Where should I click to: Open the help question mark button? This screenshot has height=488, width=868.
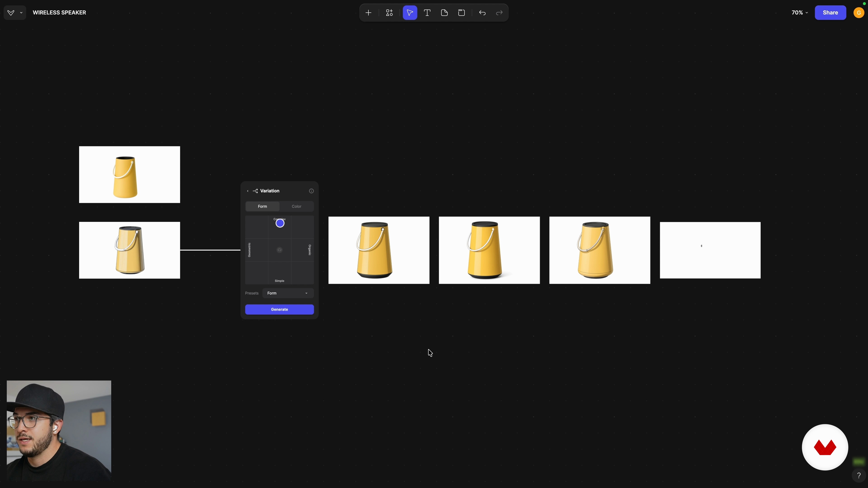click(x=859, y=475)
